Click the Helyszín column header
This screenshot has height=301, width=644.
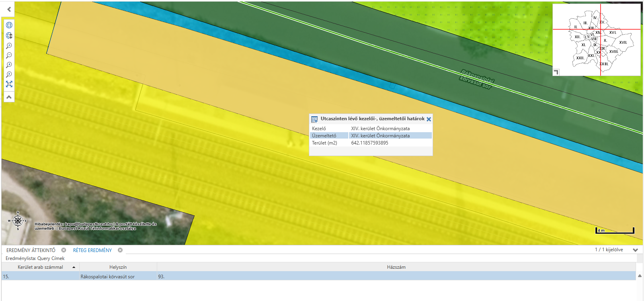(118, 267)
